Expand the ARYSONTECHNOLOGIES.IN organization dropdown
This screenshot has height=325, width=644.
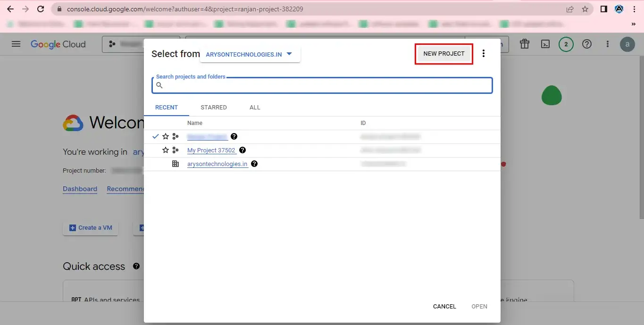click(x=249, y=54)
